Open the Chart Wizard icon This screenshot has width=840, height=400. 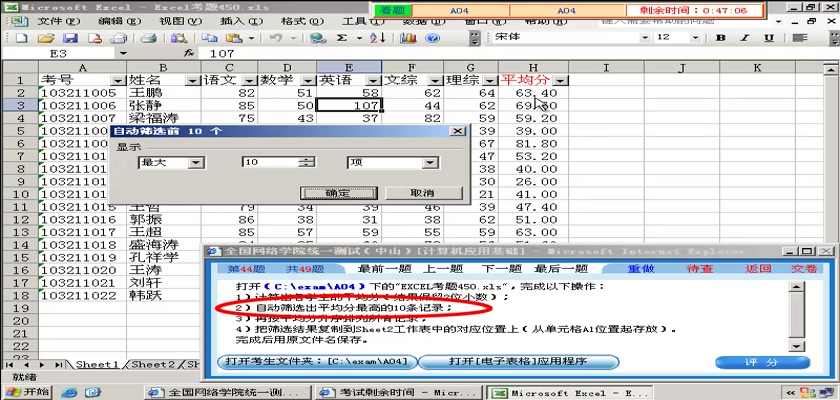(409, 38)
